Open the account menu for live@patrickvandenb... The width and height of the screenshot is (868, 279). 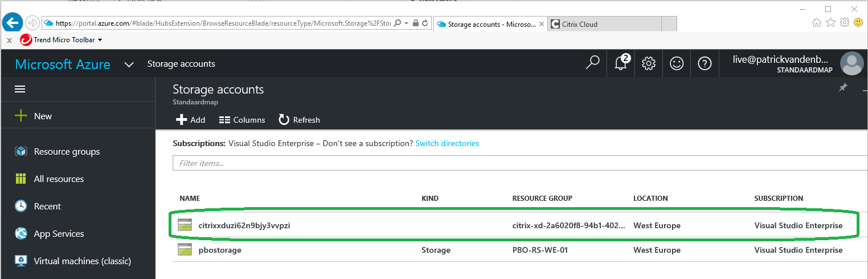click(784, 63)
